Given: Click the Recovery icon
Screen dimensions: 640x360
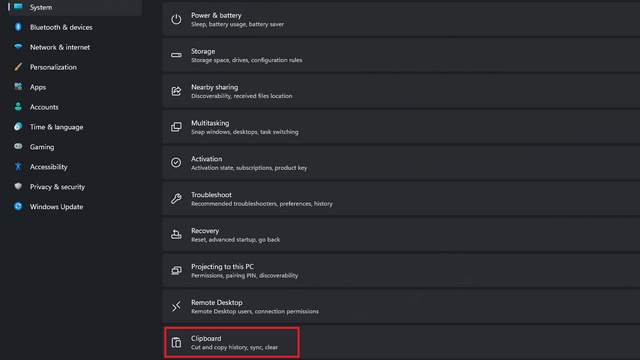Looking at the screenshot, I should (x=176, y=234).
